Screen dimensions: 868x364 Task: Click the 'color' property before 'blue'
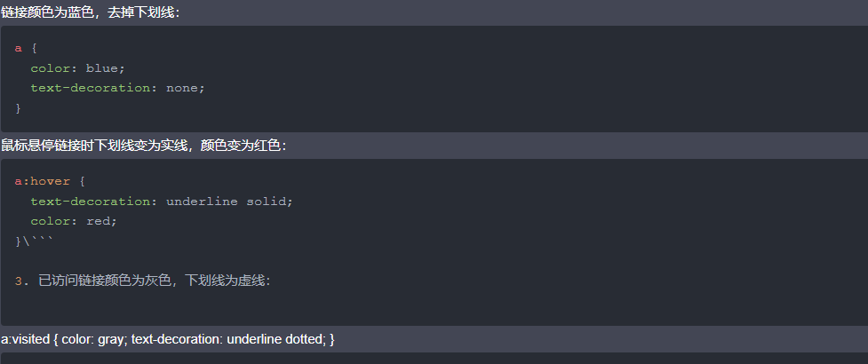[51, 68]
